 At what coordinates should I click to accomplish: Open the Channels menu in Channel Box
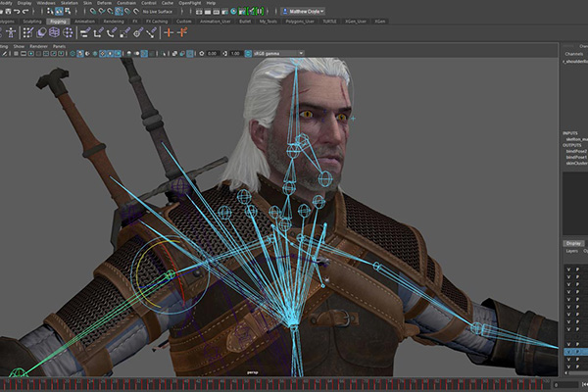coord(573,54)
